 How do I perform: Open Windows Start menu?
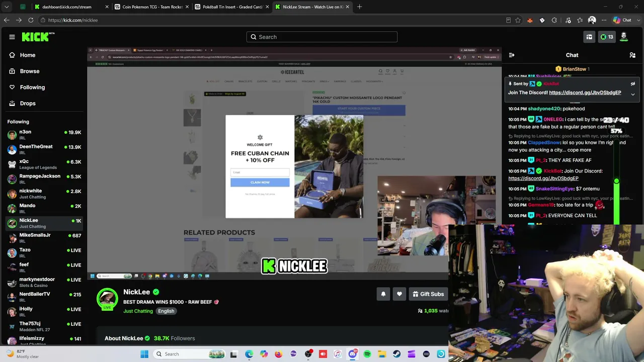tap(144, 354)
